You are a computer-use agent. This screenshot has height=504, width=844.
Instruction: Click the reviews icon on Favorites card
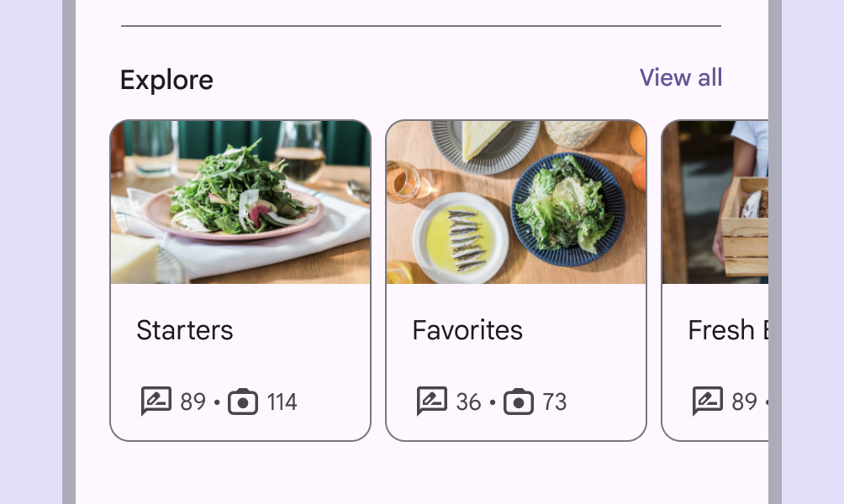[431, 402]
